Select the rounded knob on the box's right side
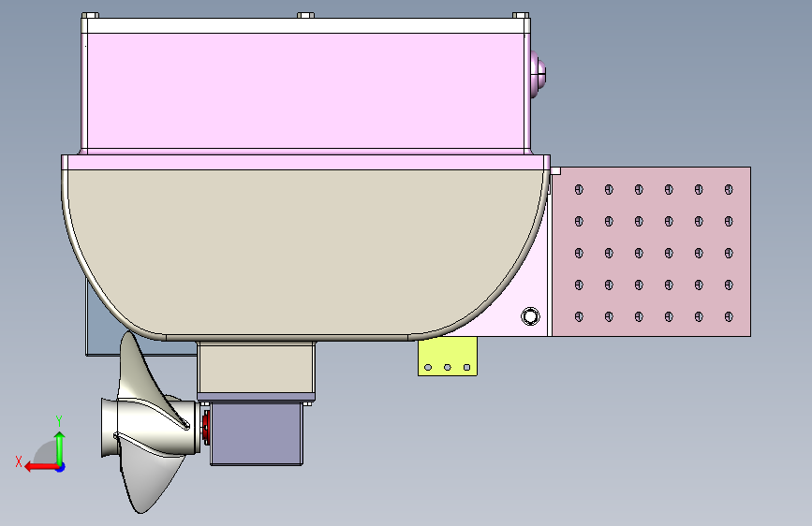The height and width of the screenshot is (526, 812). click(x=539, y=73)
